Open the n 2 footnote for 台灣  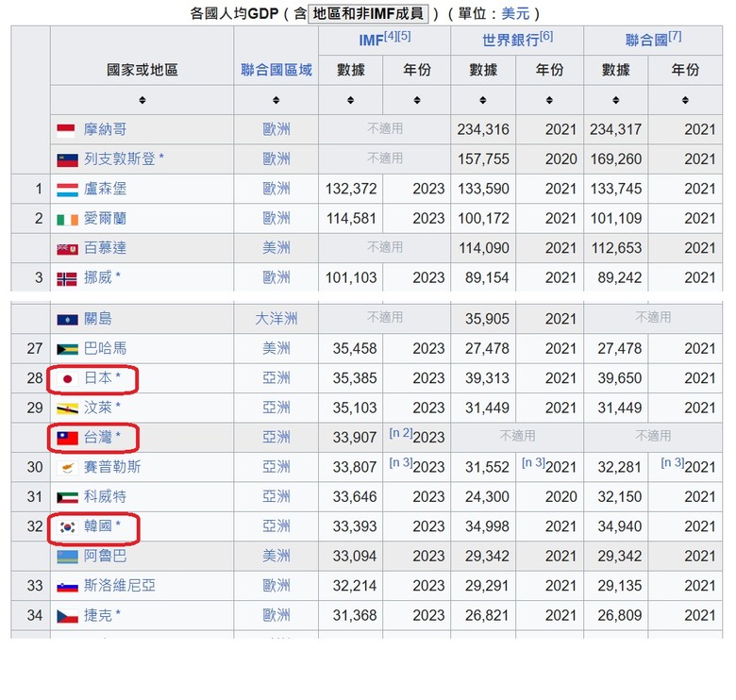coord(400,433)
